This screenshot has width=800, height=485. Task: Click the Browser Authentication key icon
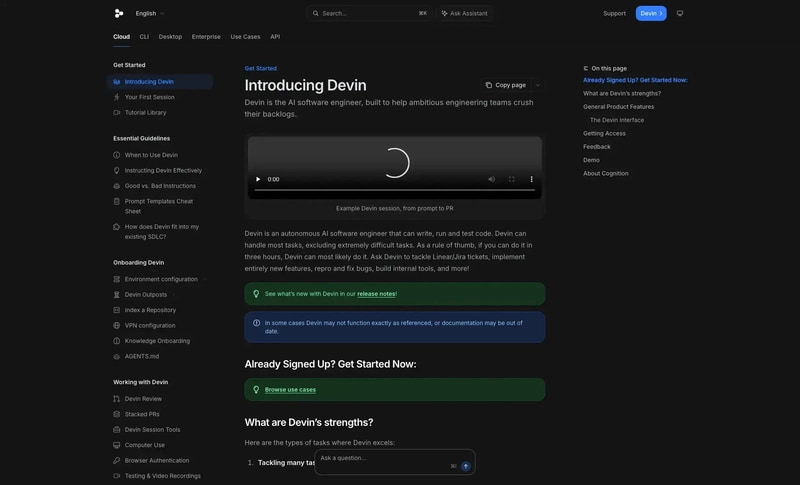click(x=117, y=461)
